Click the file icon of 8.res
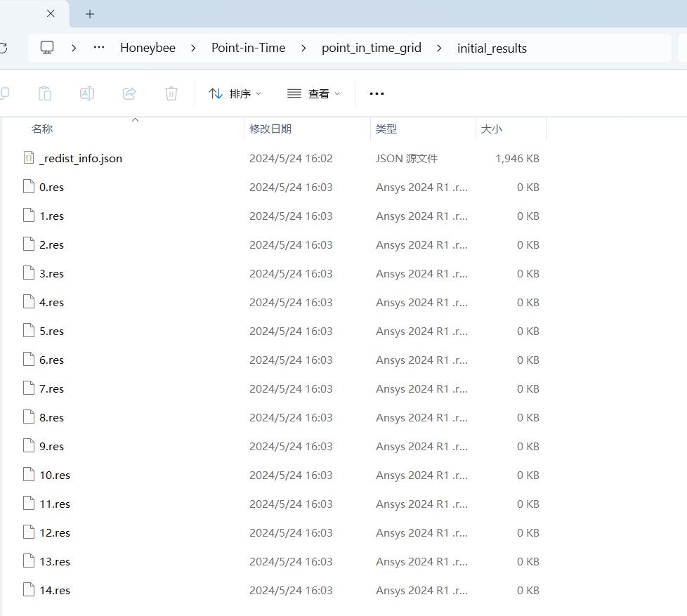 (29, 417)
